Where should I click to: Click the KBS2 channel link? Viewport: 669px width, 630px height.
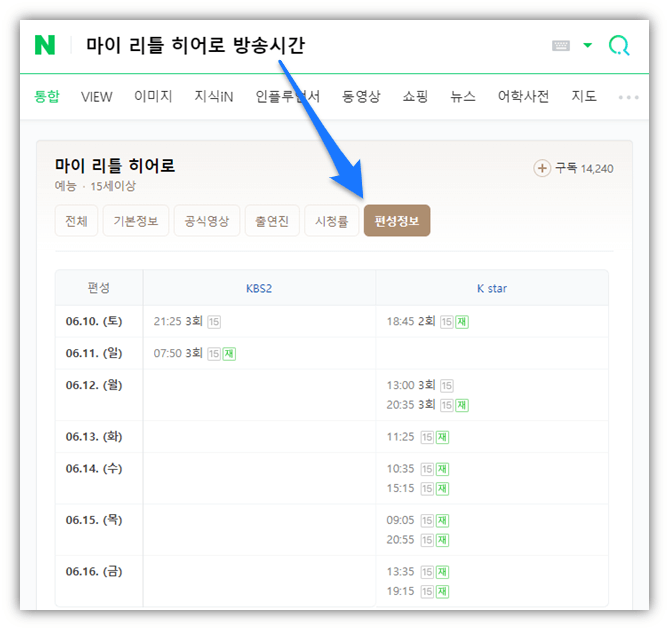pos(259,288)
